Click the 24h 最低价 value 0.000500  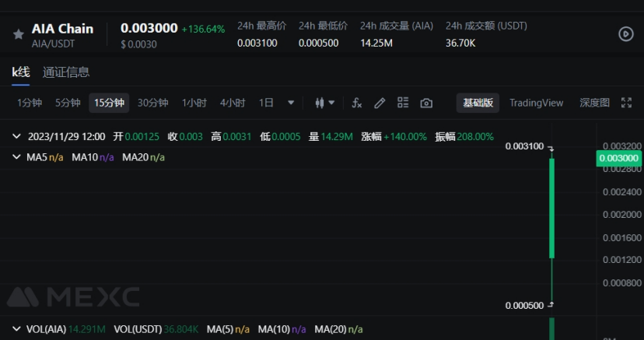point(318,43)
